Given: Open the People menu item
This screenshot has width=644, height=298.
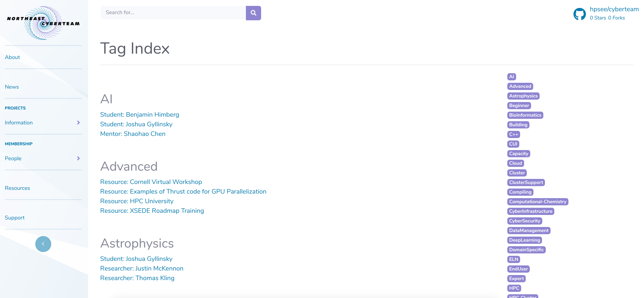Looking at the screenshot, I should [x=13, y=158].
